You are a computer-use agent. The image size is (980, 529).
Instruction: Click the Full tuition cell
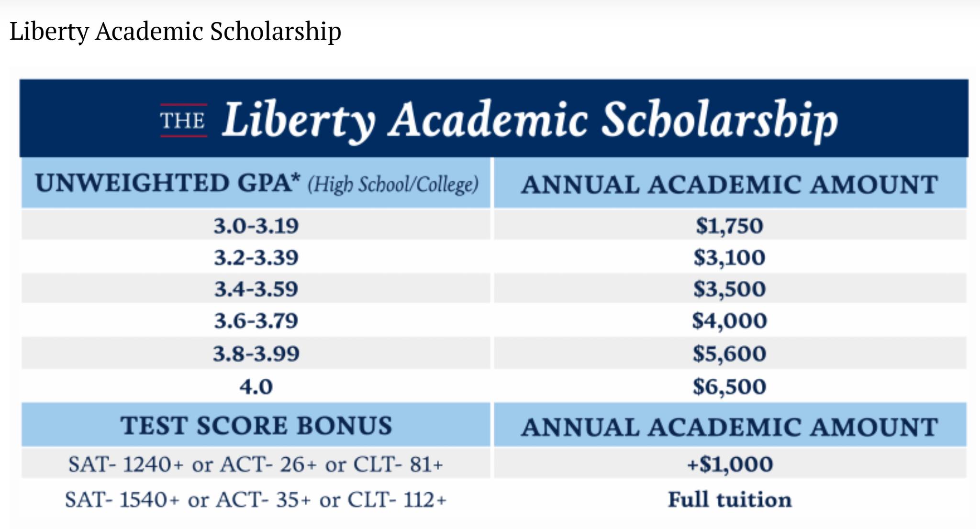tap(730, 499)
